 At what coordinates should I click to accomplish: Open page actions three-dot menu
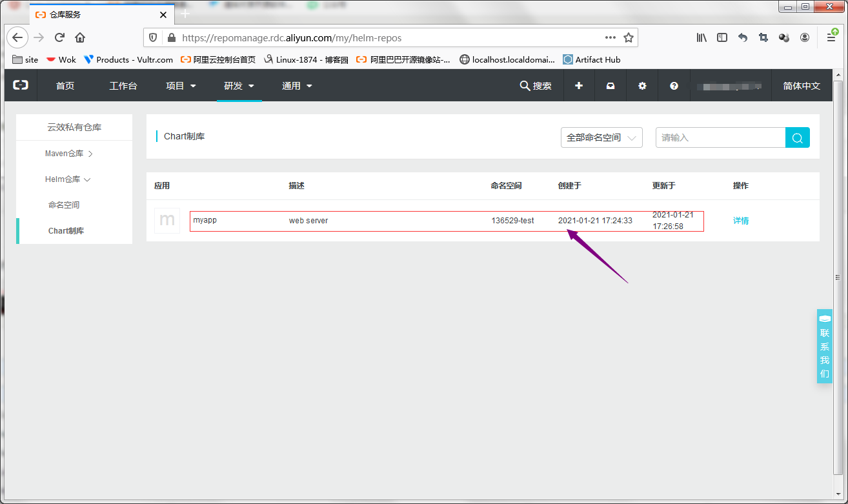[x=611, y=37]
